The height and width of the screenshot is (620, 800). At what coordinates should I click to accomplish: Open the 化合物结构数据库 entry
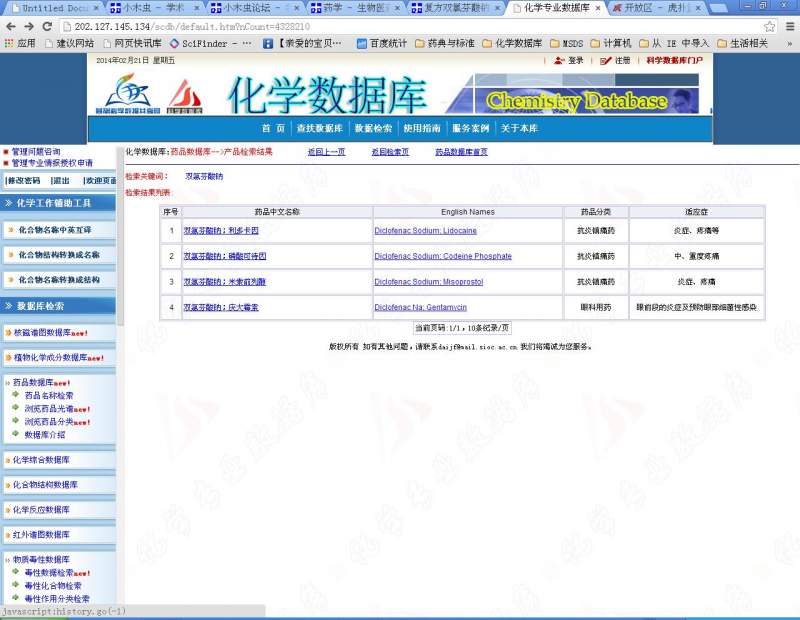click(x=45, y=485)
